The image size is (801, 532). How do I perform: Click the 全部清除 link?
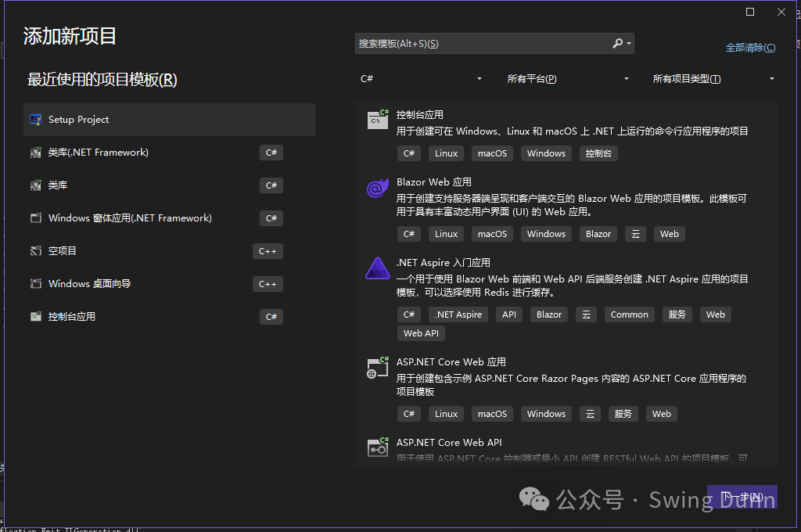tap(750, 48)
